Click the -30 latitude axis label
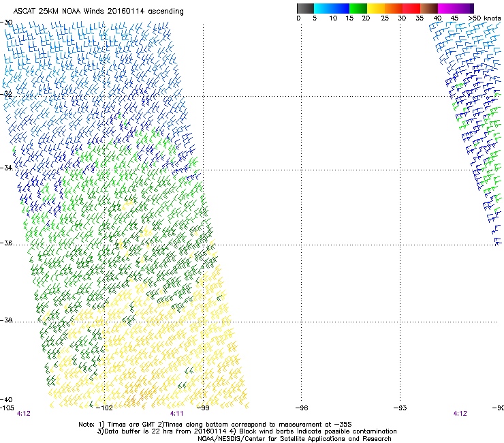Image resolution: width=504 pixels, height=443 pixels. tap(6, 22)
